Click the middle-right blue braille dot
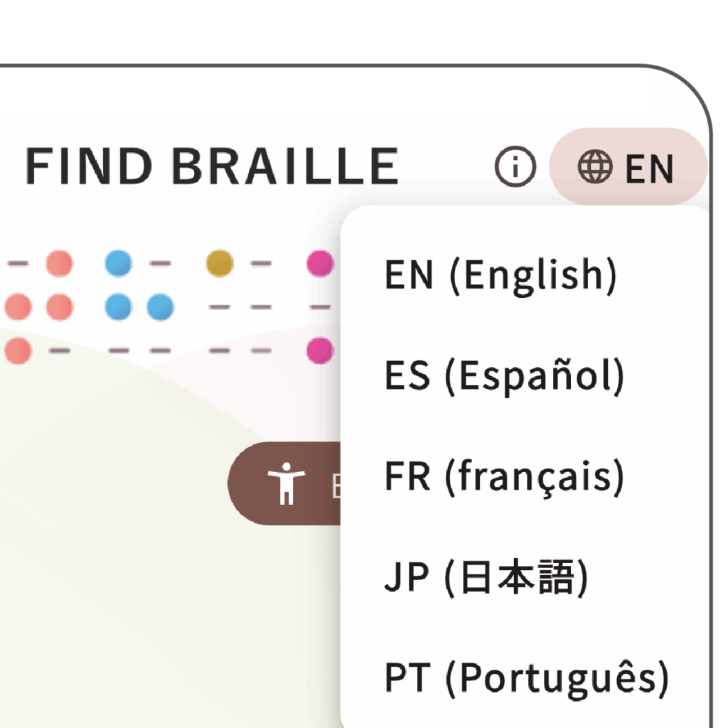Screen dimensions: 728x728 click(159, 307)
